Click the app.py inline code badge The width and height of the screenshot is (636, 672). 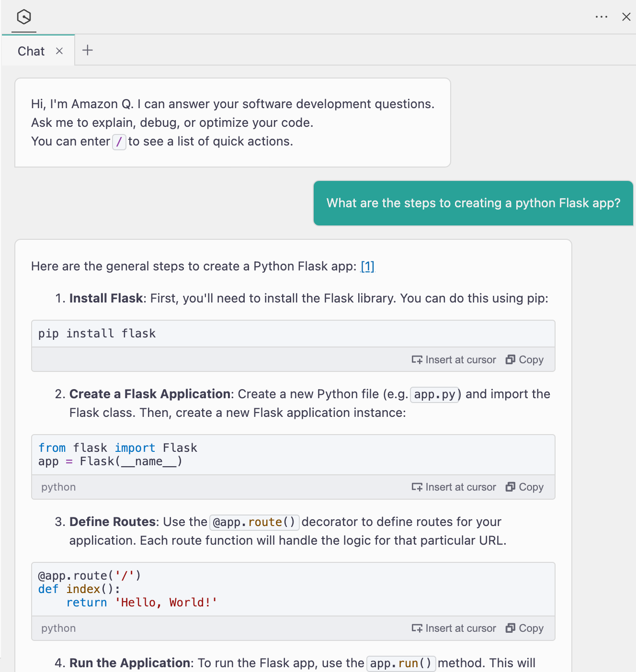pos(434,394)
